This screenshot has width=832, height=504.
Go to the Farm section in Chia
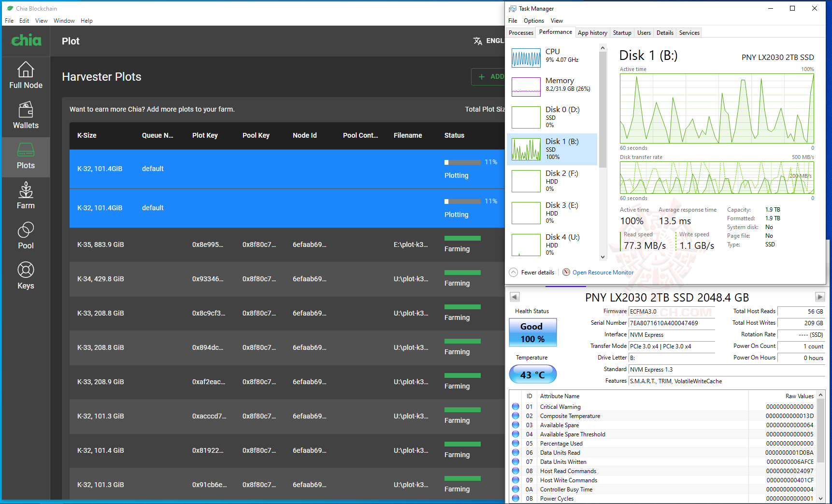26,196
